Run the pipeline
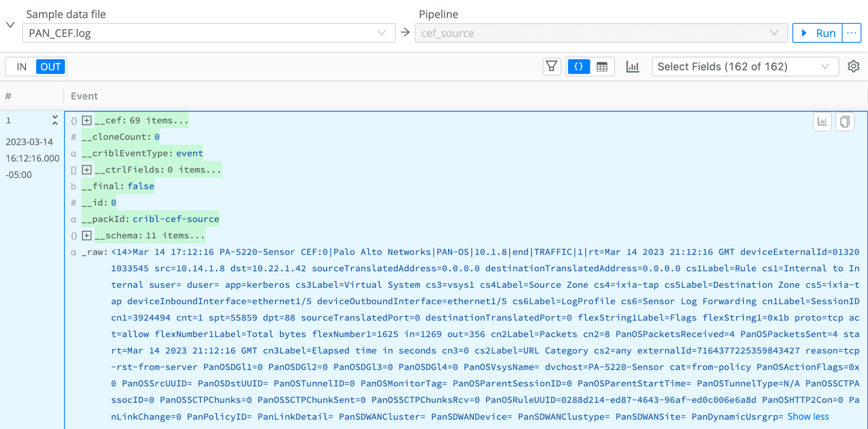The width and height of the screenshot is (868, 429). click(x=818, y=33)
